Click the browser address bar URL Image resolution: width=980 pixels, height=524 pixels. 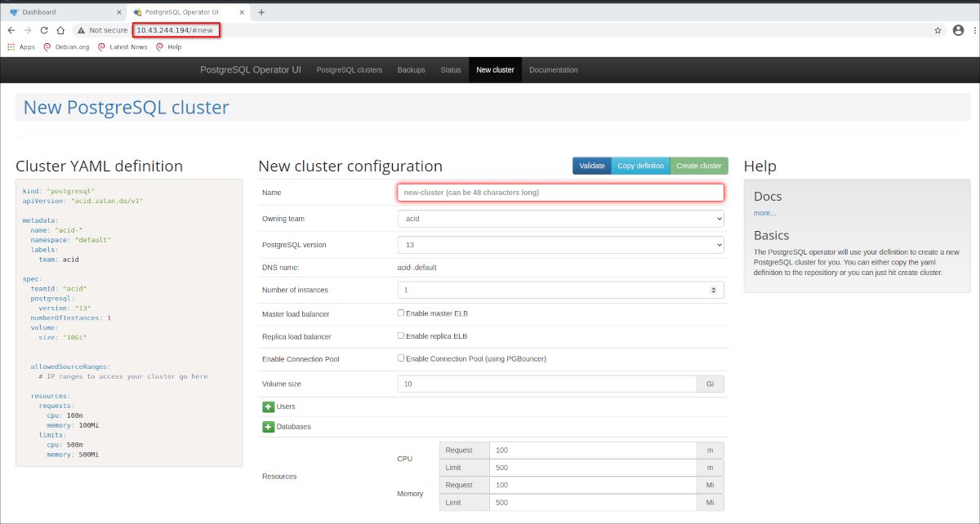click(175, 30)
